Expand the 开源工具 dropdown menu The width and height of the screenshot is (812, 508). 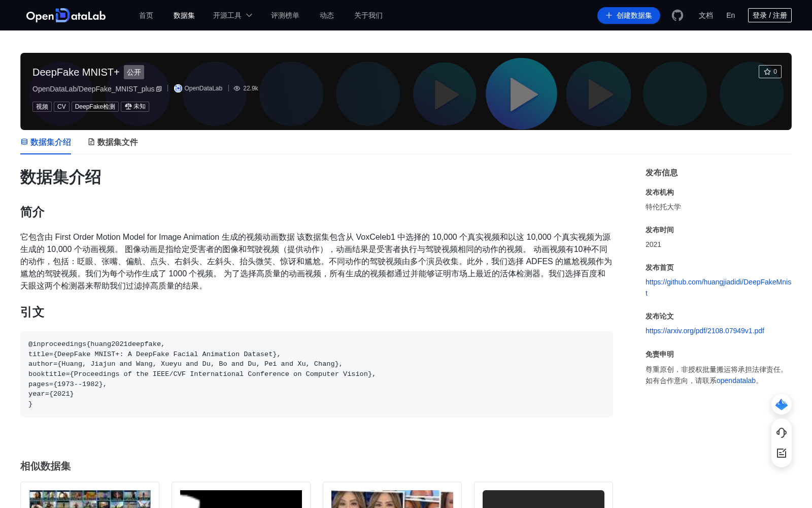tap(232, 16)
